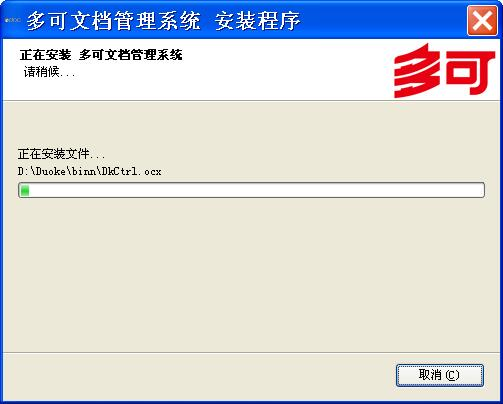Click the 可 character of the red logo
503x404 pixels.
pos(470,72)
